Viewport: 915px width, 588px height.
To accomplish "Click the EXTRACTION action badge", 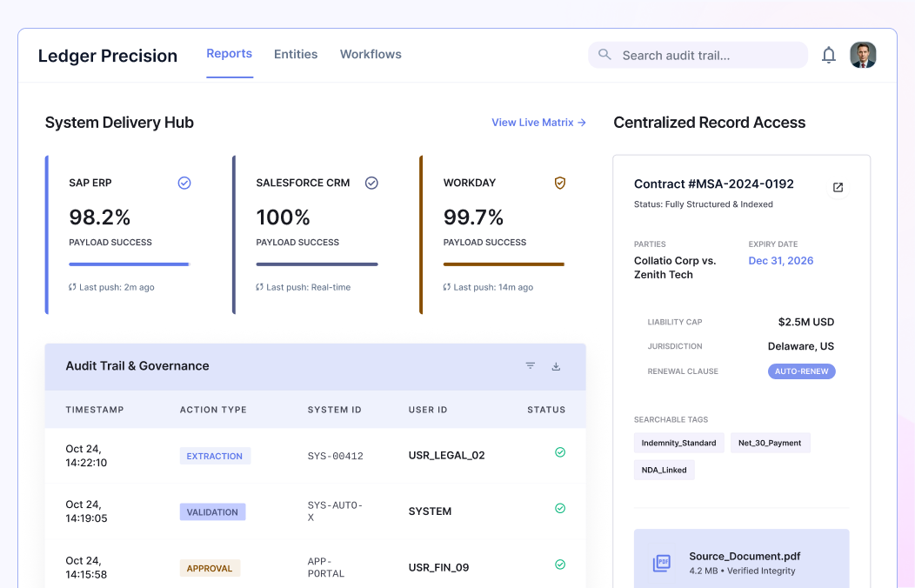I will [x=215, y=456].
